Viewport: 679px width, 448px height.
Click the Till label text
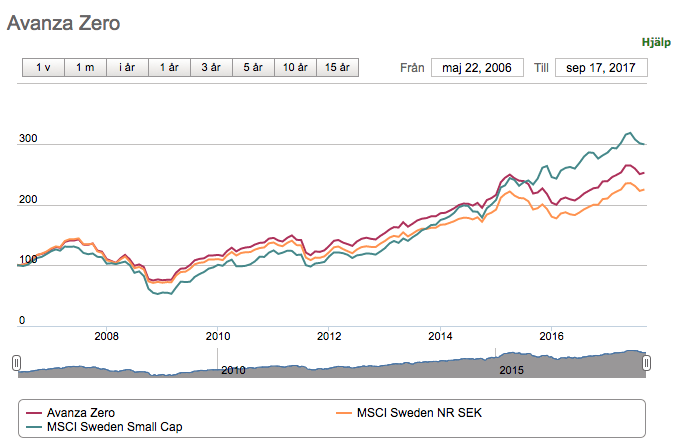pyautogui.click(x=541, y=68)
